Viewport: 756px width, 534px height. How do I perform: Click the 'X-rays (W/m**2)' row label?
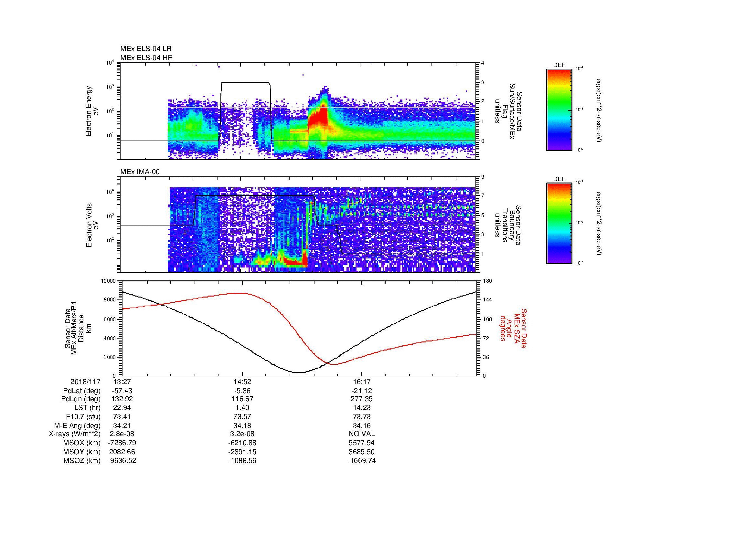pyautogui.click(x=75, y=434)
